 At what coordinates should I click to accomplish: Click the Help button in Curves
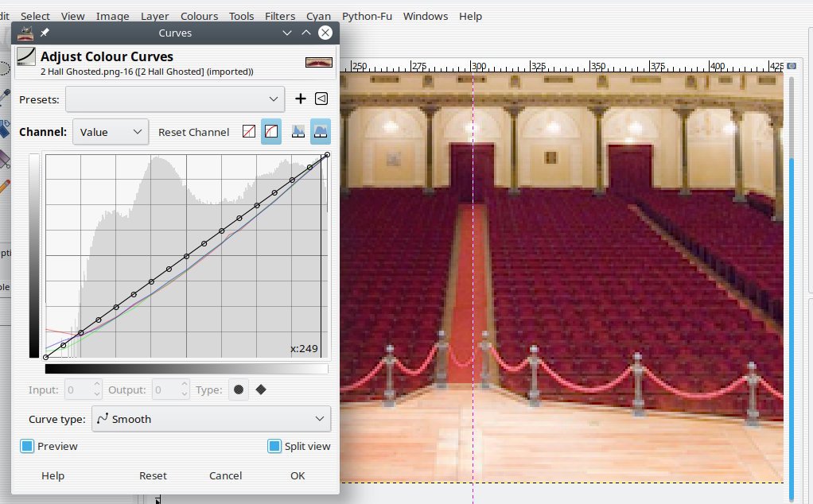pyautogui.click(x=53, y=475)
